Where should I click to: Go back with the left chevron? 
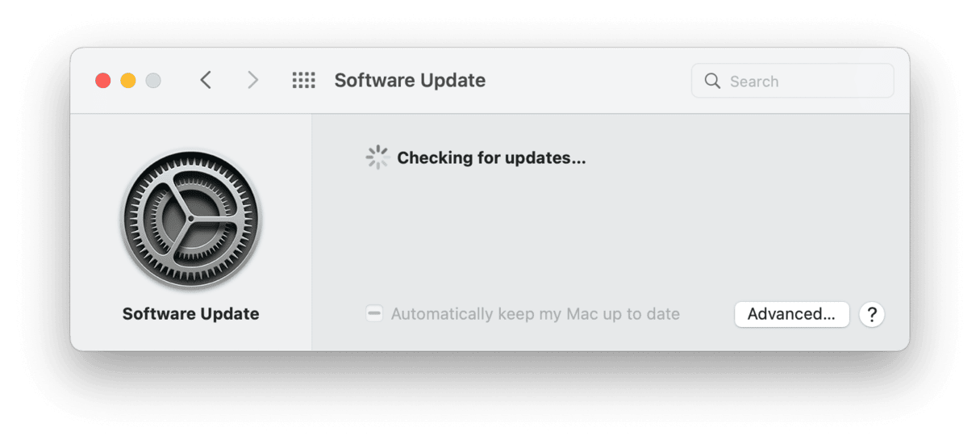pyautogui.click(x=206, y=81)
